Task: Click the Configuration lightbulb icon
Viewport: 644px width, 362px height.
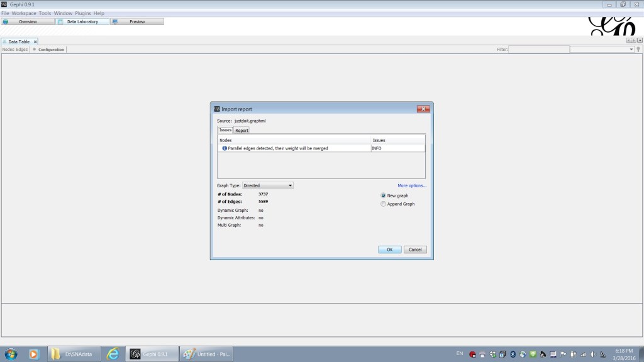Action: pos(35,49)
